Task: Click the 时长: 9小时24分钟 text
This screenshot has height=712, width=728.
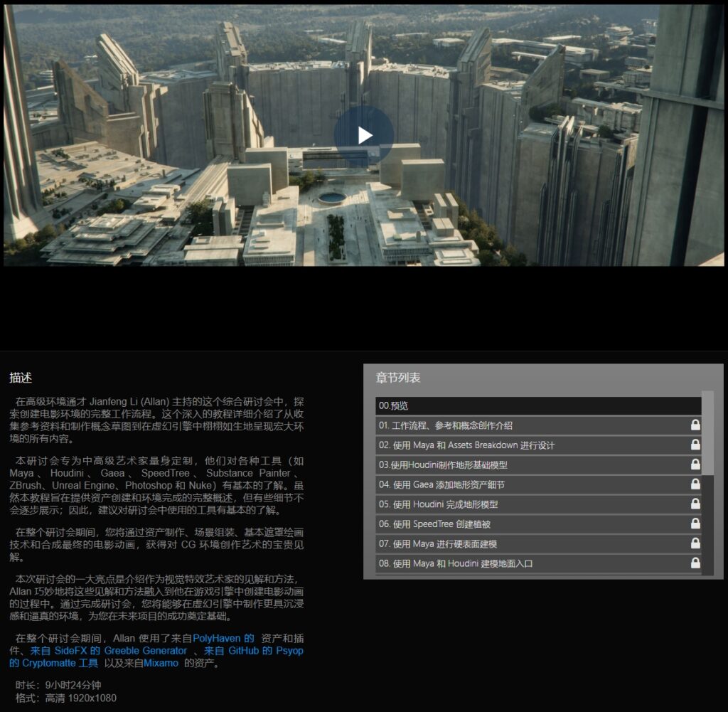Action: tap(58, 685)
